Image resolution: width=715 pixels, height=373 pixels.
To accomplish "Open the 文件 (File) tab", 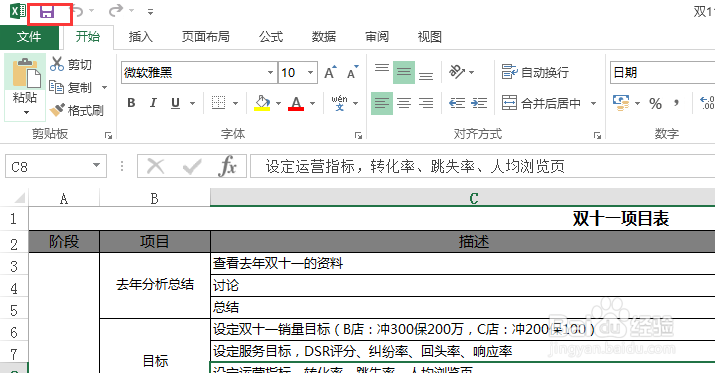I will pos(29,37).
